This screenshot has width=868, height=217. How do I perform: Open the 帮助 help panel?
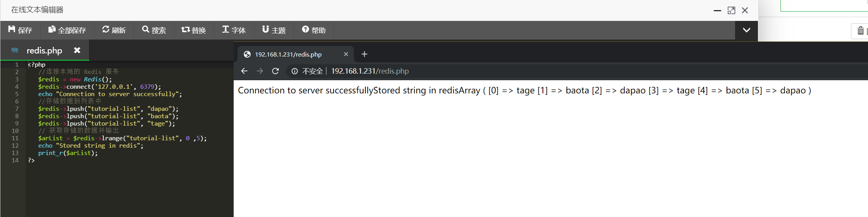[313, 30]
